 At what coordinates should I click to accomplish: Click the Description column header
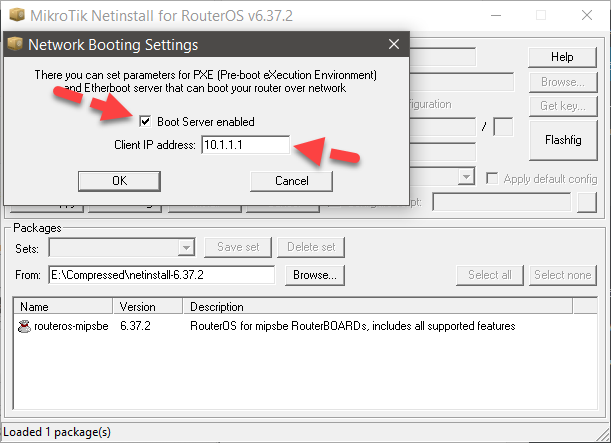(x=378, y=307)
